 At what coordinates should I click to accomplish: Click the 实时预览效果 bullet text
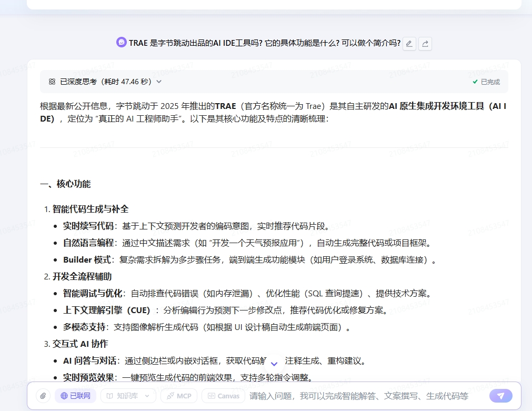(88, 377)
